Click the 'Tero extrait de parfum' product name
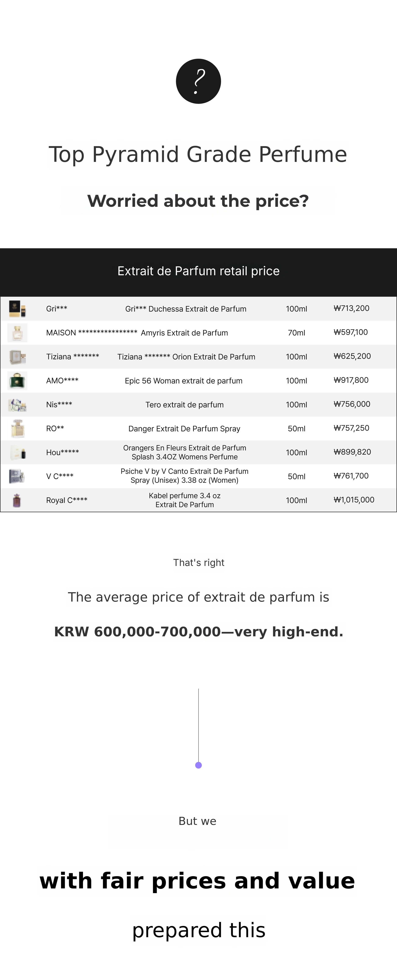The image size is (397, 980). [x=184, y=405]
